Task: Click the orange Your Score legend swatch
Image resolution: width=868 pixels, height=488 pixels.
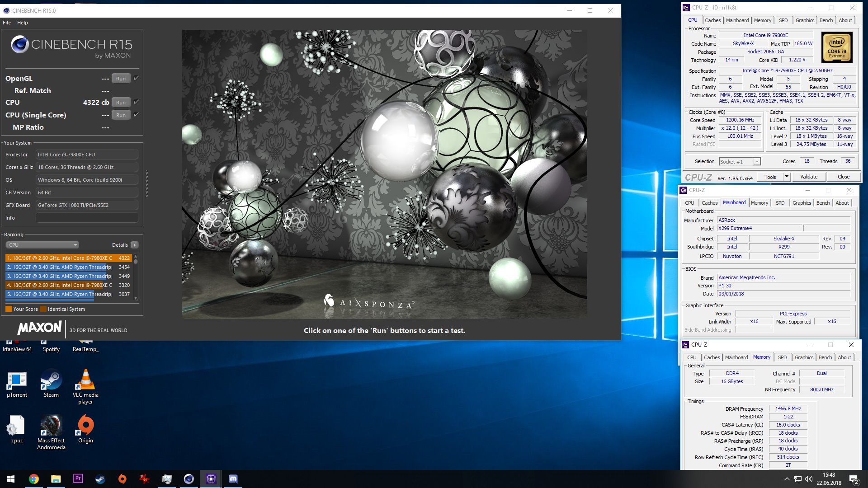Action: click(9, 309)
